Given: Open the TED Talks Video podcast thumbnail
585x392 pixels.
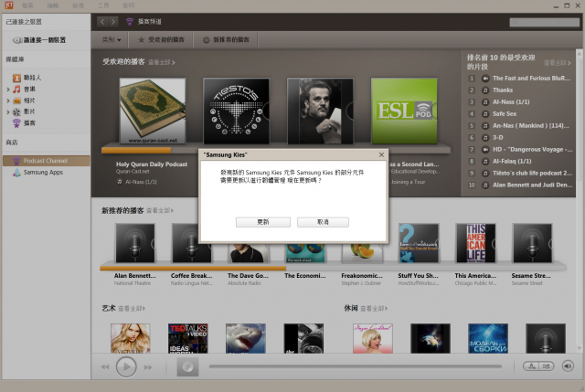Looking at the screenshot, I should (188, 338).
